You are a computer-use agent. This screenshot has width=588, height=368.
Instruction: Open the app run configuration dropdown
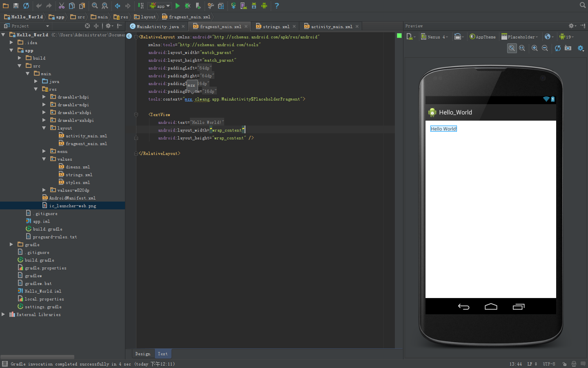[160, 6]
